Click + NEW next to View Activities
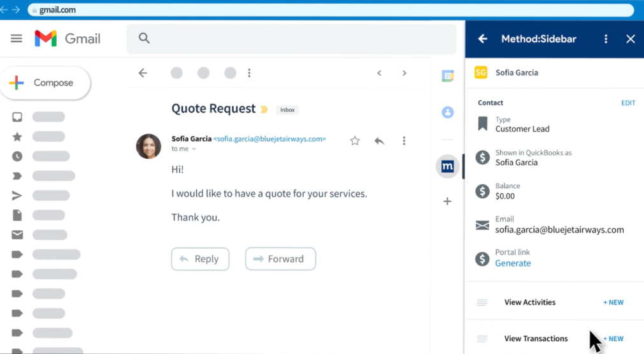The width and height of the screenshot is (644, 354). (613, 302)
